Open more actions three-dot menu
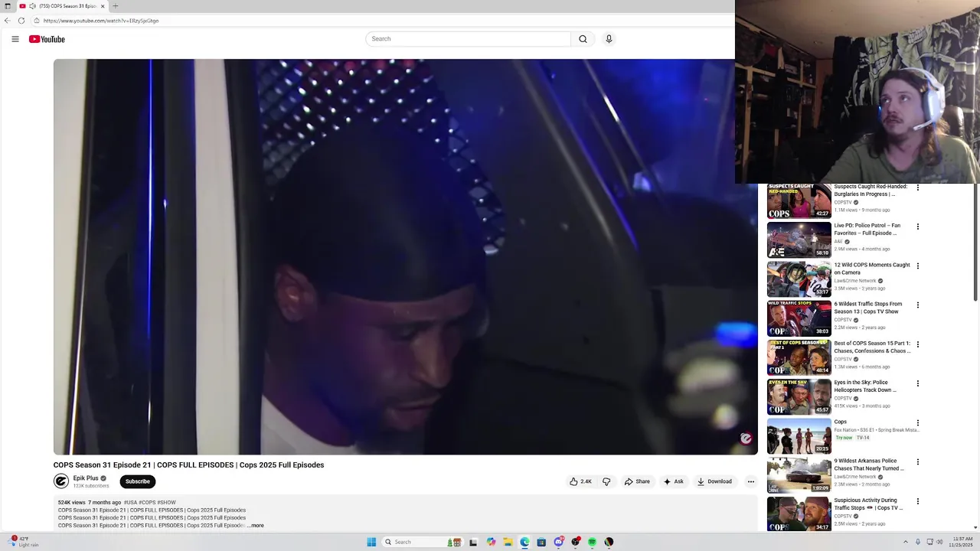Viewport: 980px width, 551px height. coord(751,481)
